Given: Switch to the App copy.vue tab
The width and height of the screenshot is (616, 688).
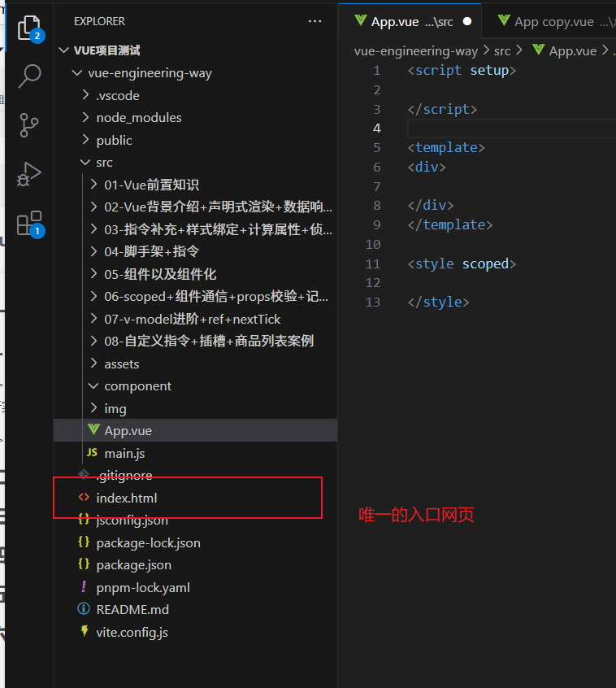Looking at the screenshot, I should (x=549, y=21).
